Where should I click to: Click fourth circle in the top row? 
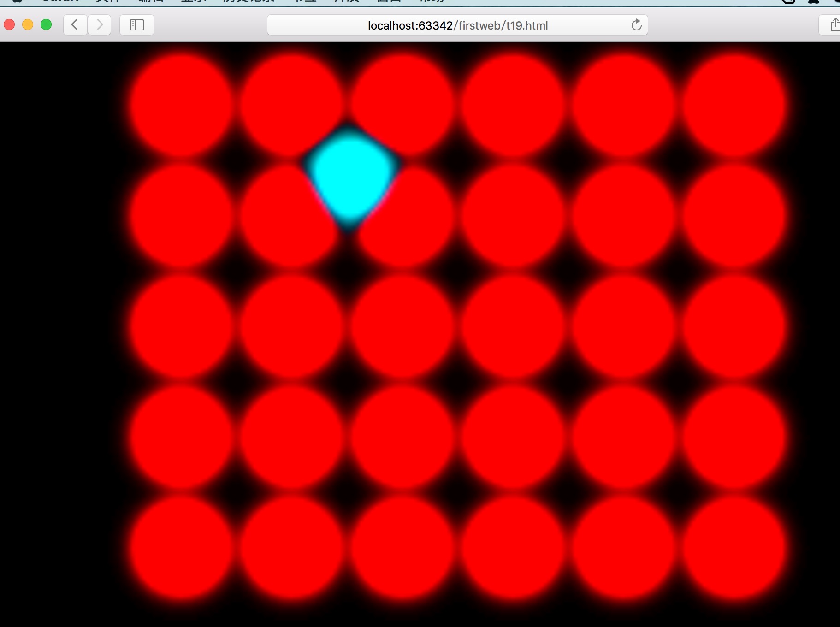click(513, 106)
